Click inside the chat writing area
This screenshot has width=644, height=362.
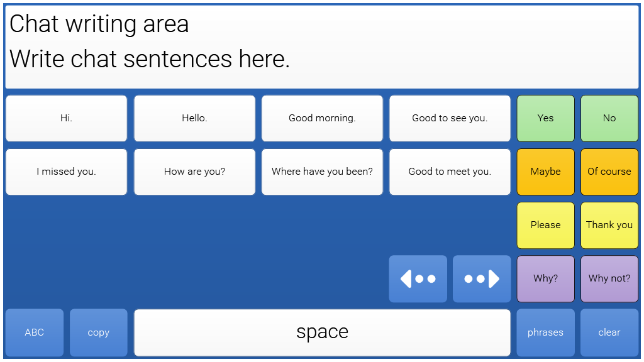coord(322,47)
